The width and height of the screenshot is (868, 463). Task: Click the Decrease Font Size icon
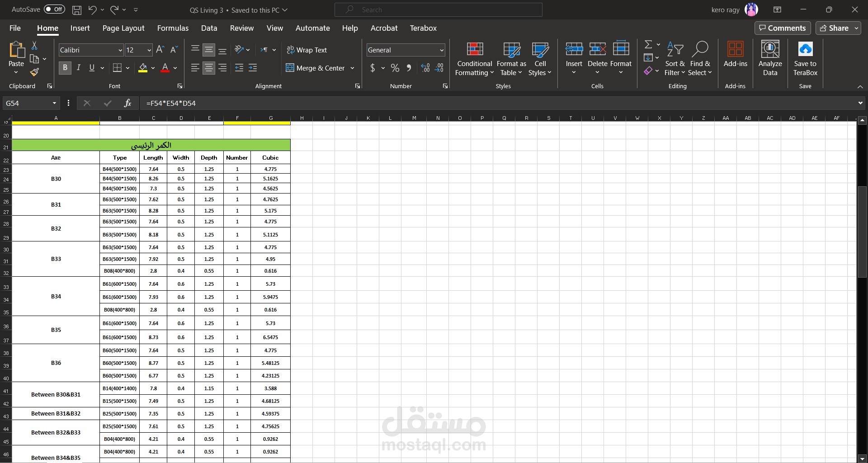click(174, 50)
